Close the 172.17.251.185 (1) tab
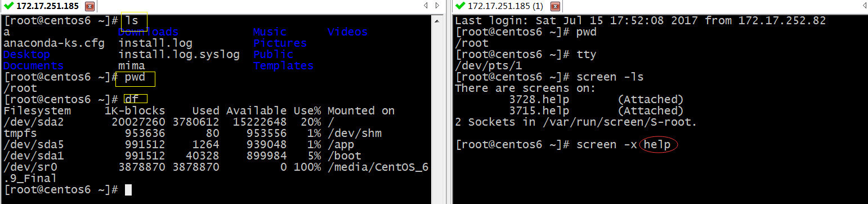Viewport: 868px width, 204px height. [x=554, y=7]
